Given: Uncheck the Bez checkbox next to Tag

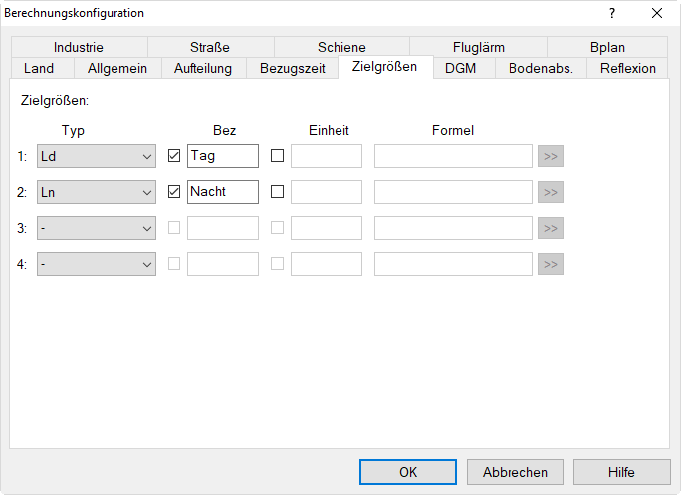Looking at the screenshot, I should [x=174, y=155].
